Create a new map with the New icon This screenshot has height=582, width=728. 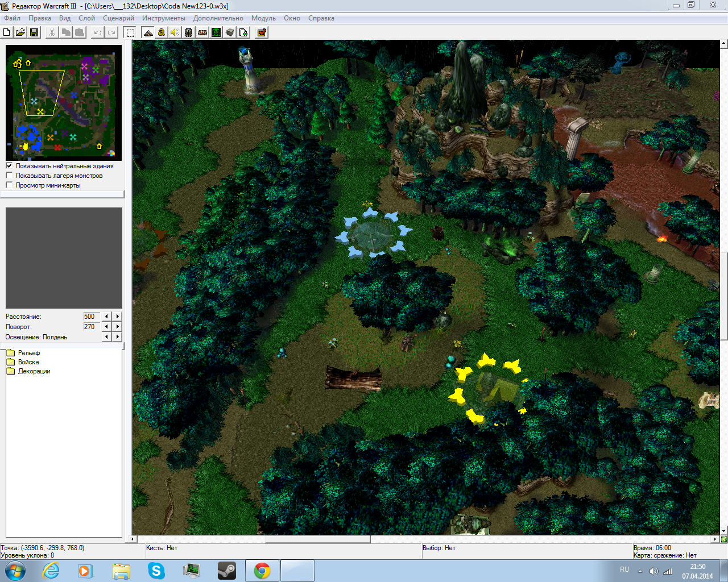click(x=7, y=32)
